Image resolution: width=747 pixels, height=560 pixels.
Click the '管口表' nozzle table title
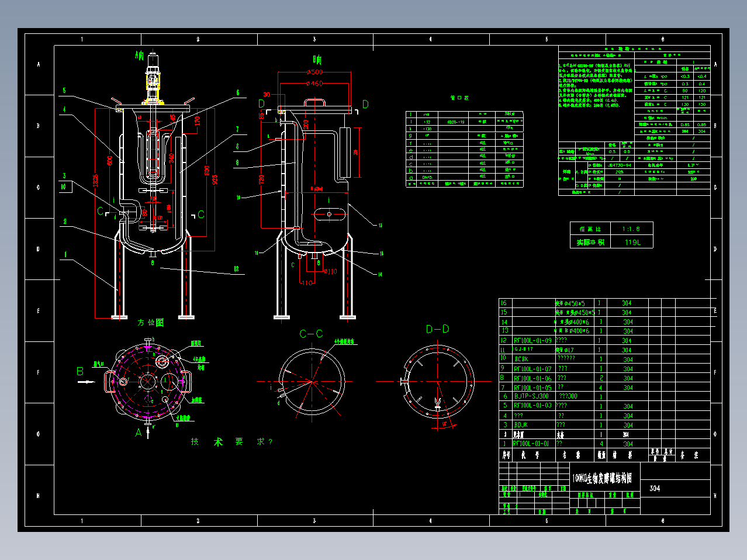point(459,98)
